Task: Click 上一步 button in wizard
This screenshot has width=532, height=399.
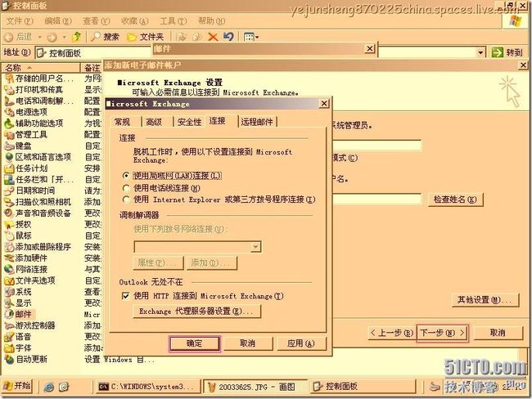Action: pyautogui.click(x=391, y=333)
